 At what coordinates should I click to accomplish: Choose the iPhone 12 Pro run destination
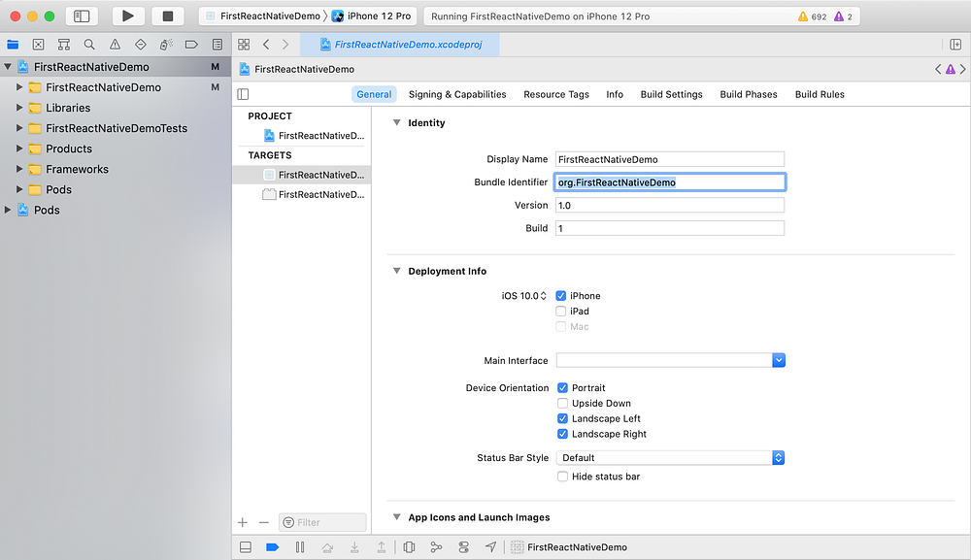pos(372,16)
